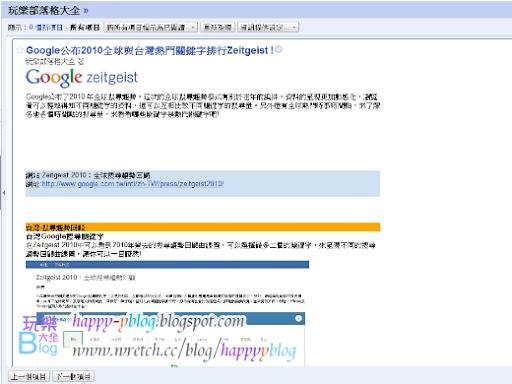This screenshot has width=512, height=384.
Task: Open the 'mark all as read' dropdown
Action: pyautogui.click(x=151, y=27)
